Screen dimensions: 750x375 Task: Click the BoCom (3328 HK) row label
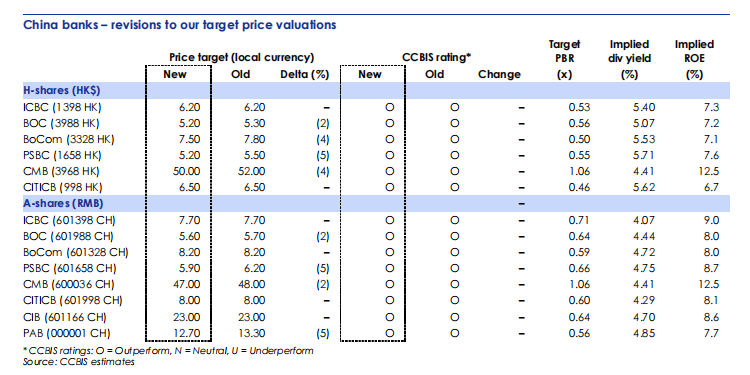tap(69, 139)
